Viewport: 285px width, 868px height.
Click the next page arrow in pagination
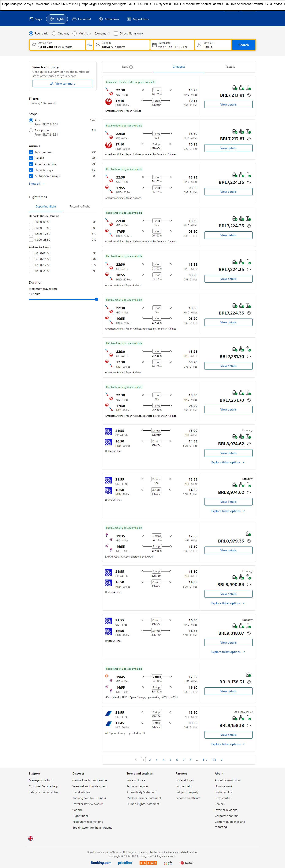click(222, 759)
